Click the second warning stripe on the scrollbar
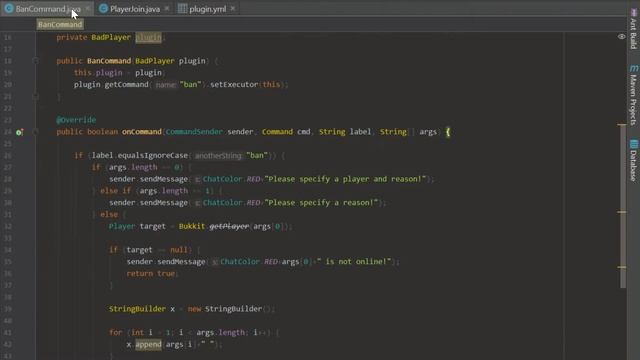Viewport: 640px width, 360px height. [622, 212]
